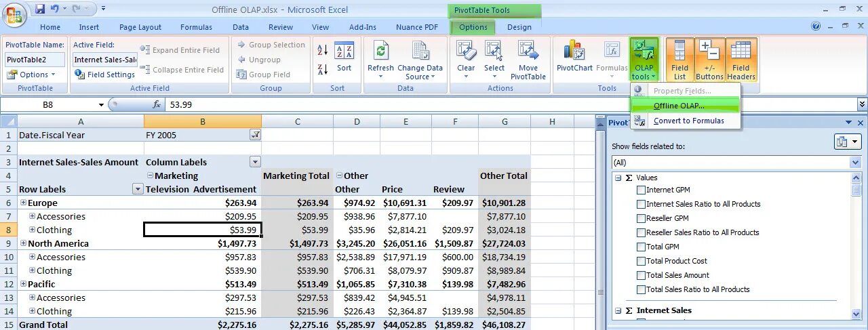Select row header 9
868x330 pixels.
[x=8, y=243]
